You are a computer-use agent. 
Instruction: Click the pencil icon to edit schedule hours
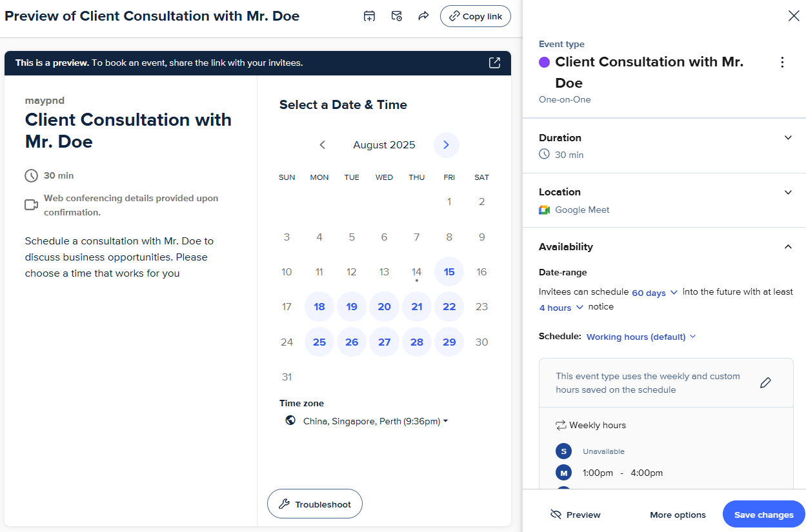pos(765,382)
